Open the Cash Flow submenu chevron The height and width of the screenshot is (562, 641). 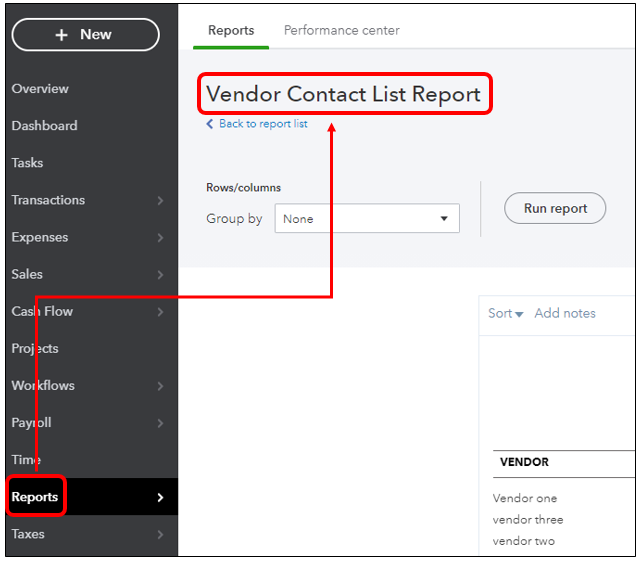click(x=160, y=312)
